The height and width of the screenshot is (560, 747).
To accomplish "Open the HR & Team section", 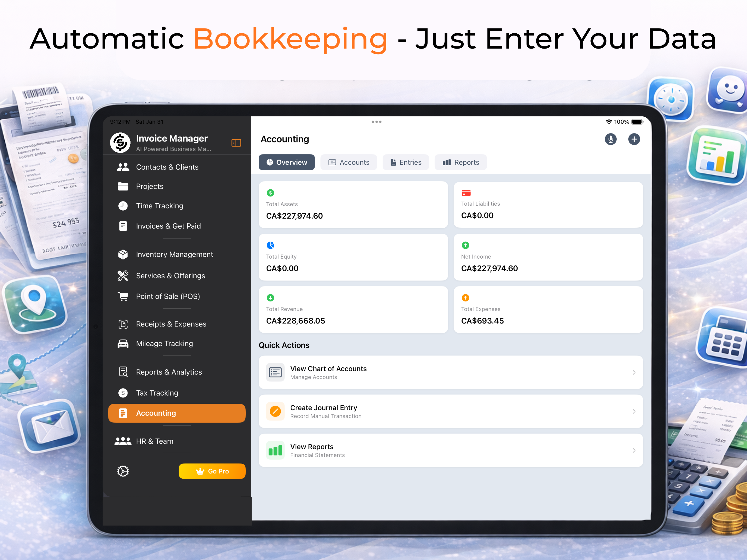I will (x=154, y=441).
